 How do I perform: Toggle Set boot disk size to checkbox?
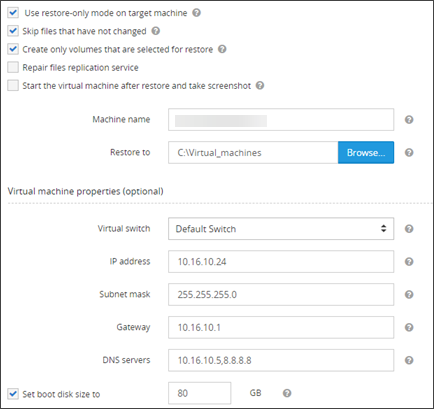coord(13,394)
